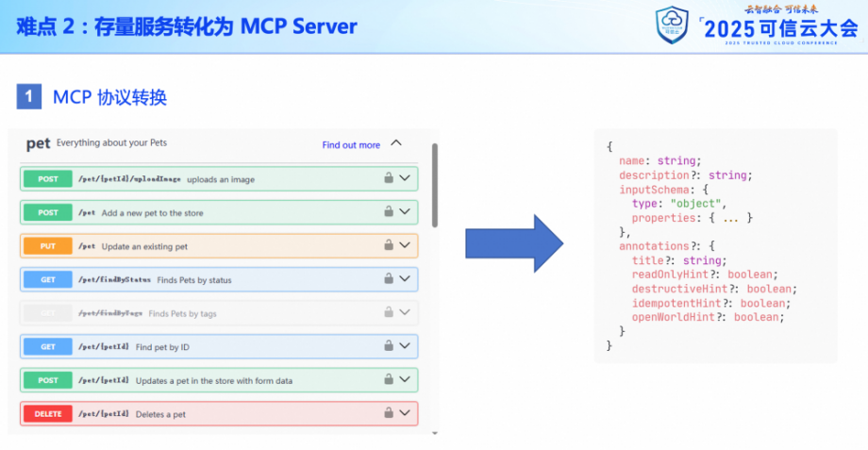
Task: Click POST badge for Add a new pet
Action: pyautogui.click(x=48, y=212)
